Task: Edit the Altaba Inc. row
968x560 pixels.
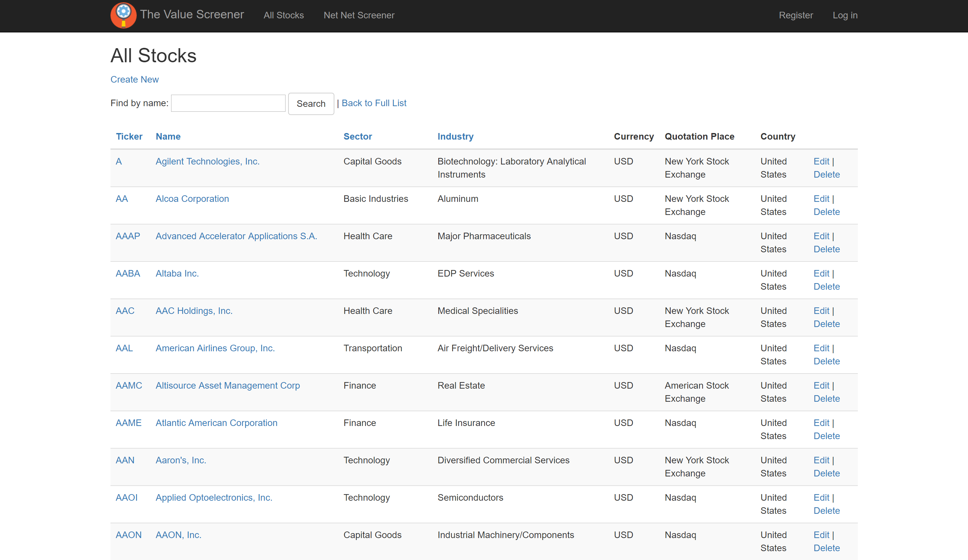Action: (x=821, y=273)
